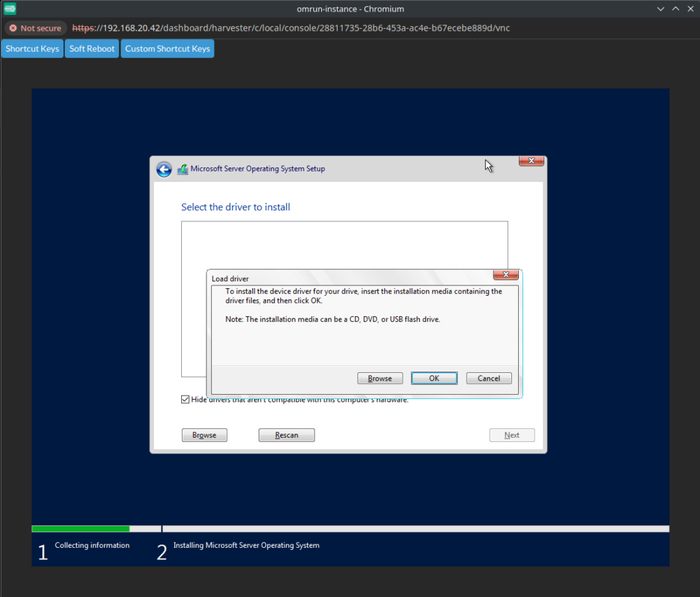Image resolution: width=700 pixels, height=597 pixels.
Task: Close the Load driver dialog with X
Action: 505,275
